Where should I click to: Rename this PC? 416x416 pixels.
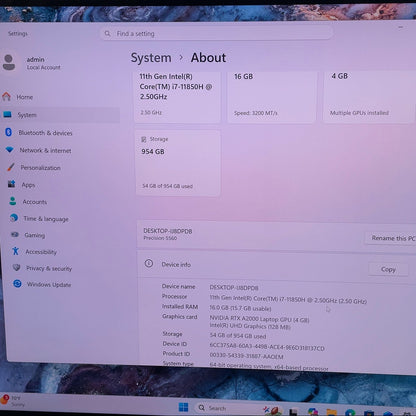tap(391, 238)
